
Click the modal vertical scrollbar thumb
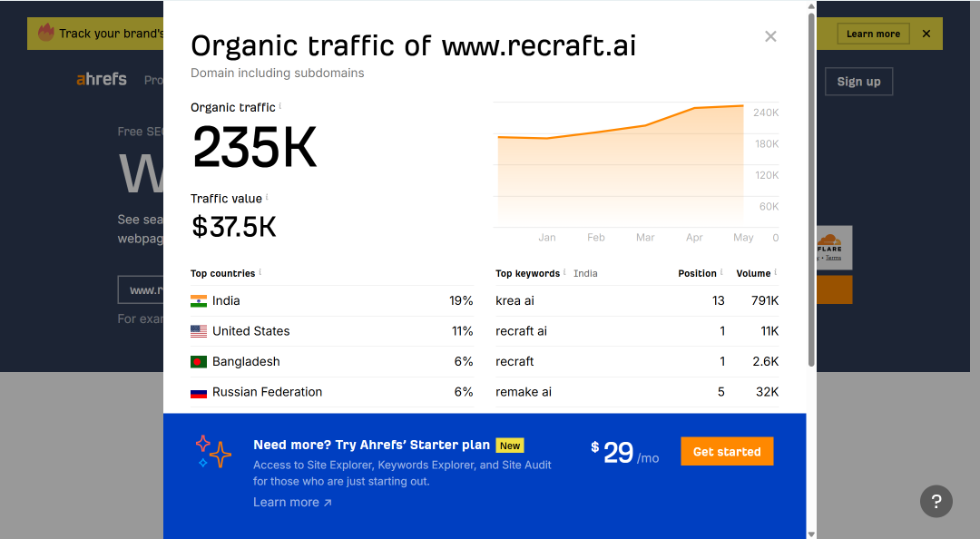(x=811, y=189)
